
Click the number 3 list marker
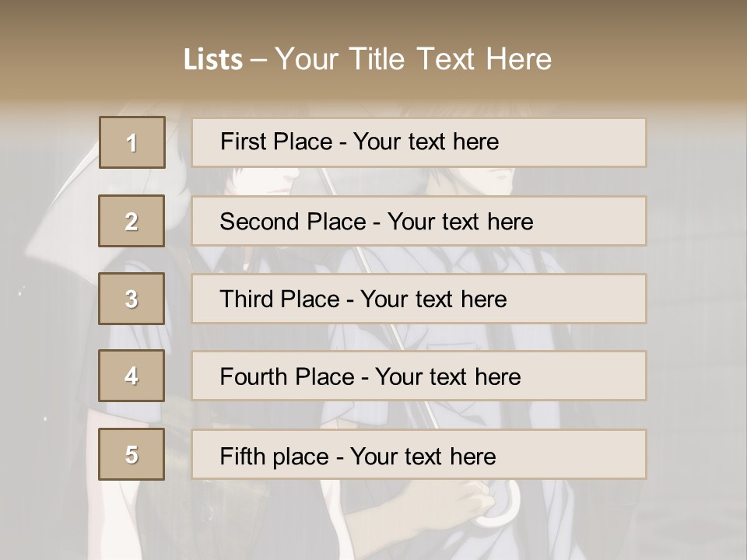tap(132, 299)
